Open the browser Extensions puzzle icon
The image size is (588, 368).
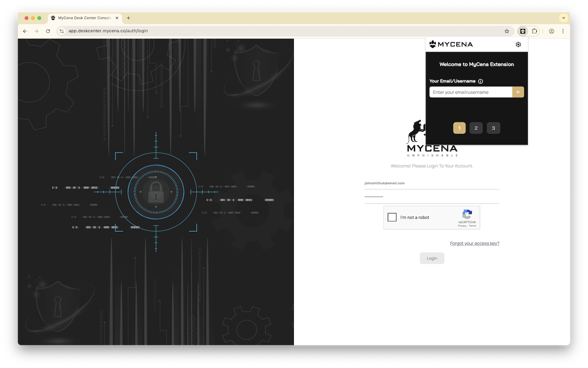[x=535, y=31]
